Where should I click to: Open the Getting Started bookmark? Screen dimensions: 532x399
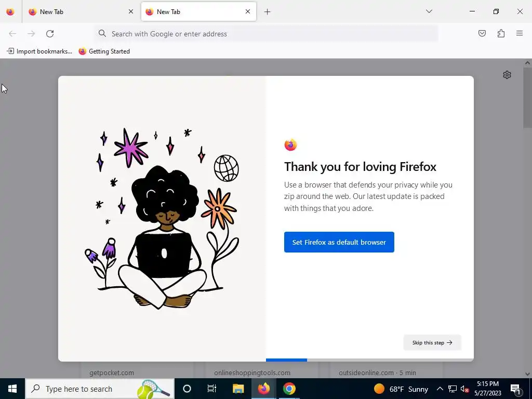tap(104, 51)
